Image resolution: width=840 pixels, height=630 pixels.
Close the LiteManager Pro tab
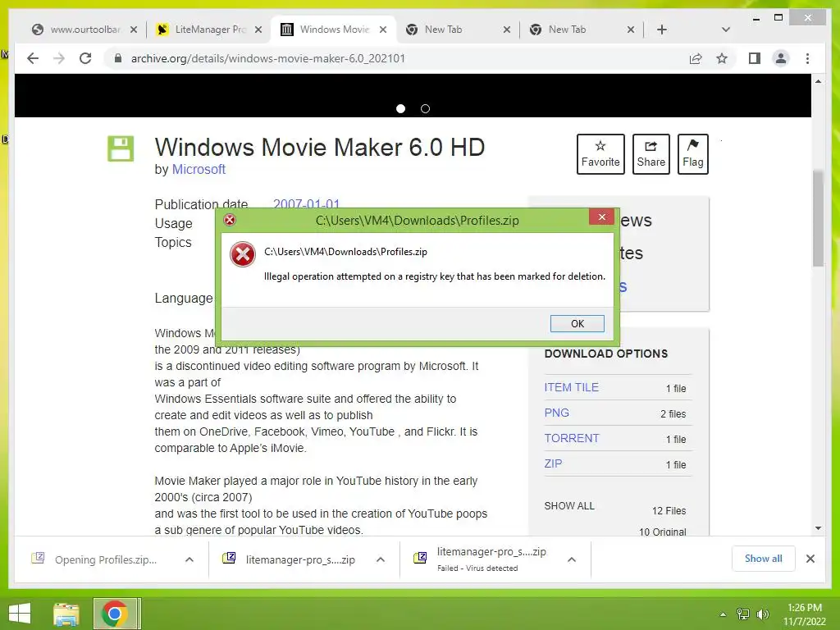258,30
